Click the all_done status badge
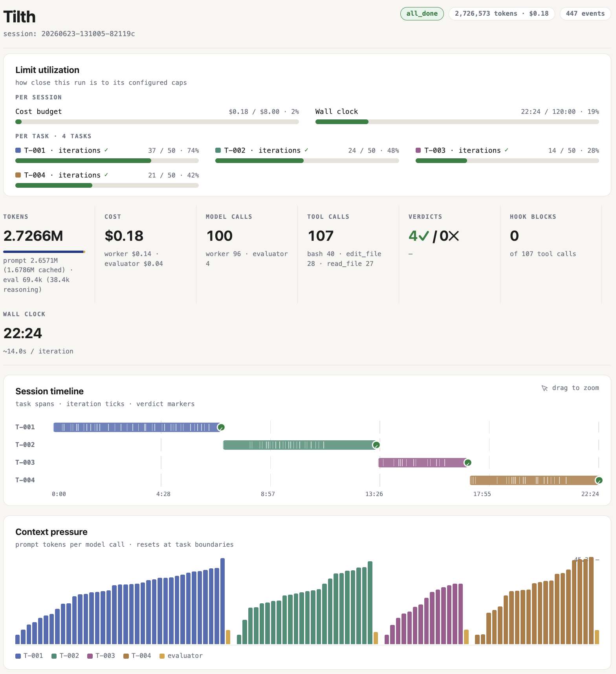 (x=422, y=14)
